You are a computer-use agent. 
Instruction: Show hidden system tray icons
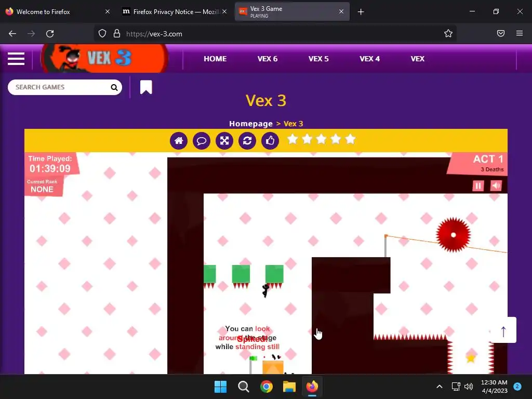click(x=440, y=387)
